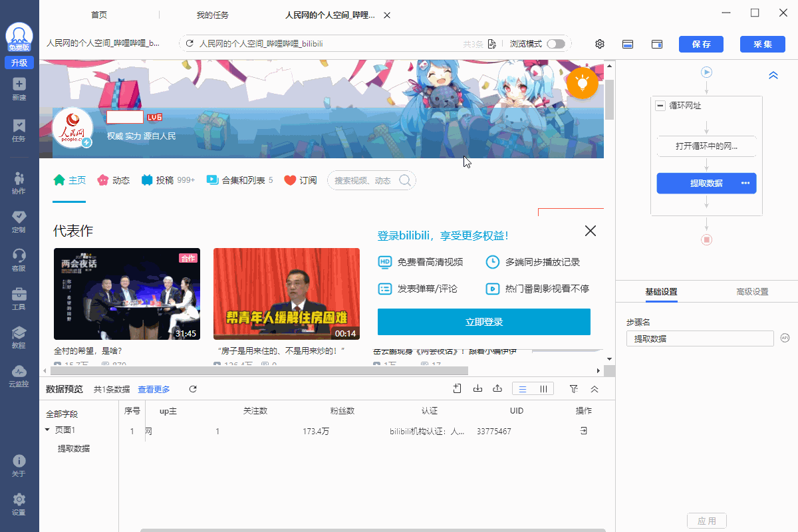Click the 步骤名 input field
Image resolution: width=798 pixels, height=532 pixels.
tap(700, 338)
